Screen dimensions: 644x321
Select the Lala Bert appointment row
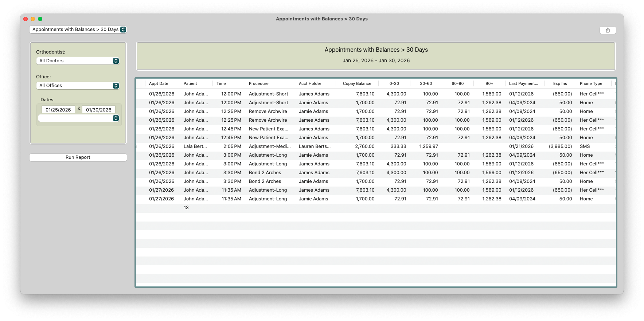tap(376, 146)
